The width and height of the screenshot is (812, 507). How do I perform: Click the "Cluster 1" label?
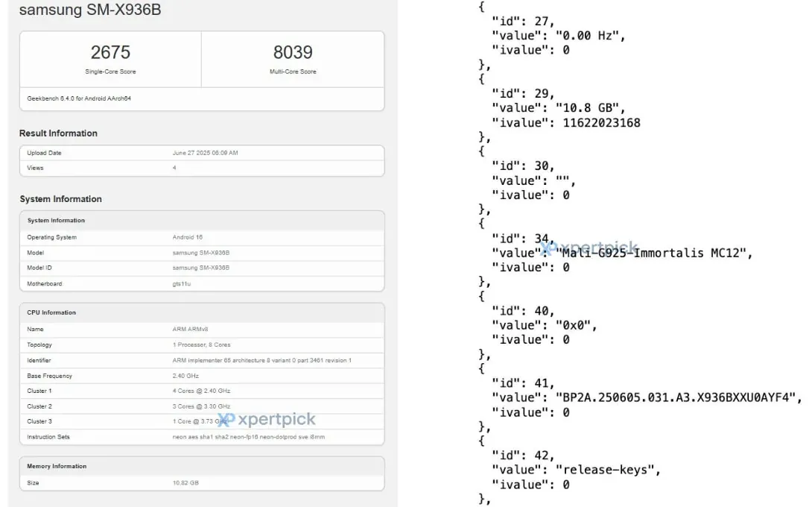(x=39, y=391)
